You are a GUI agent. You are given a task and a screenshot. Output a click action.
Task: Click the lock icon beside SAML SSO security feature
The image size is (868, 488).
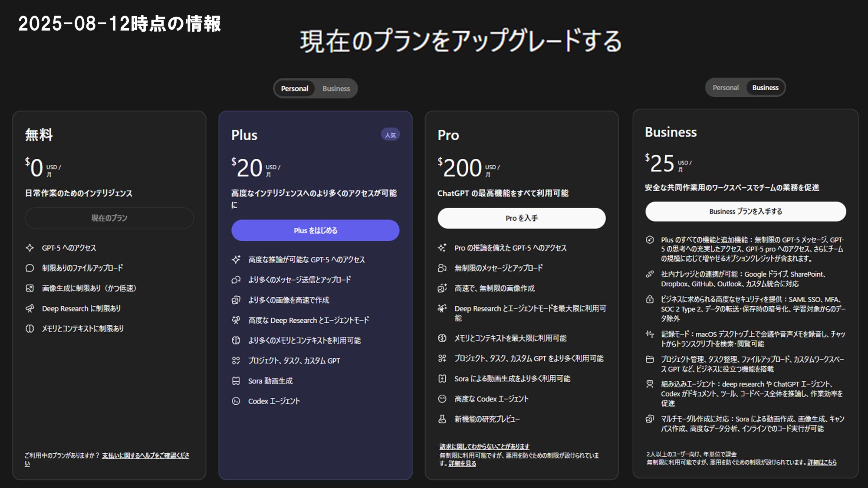point(650,299)
